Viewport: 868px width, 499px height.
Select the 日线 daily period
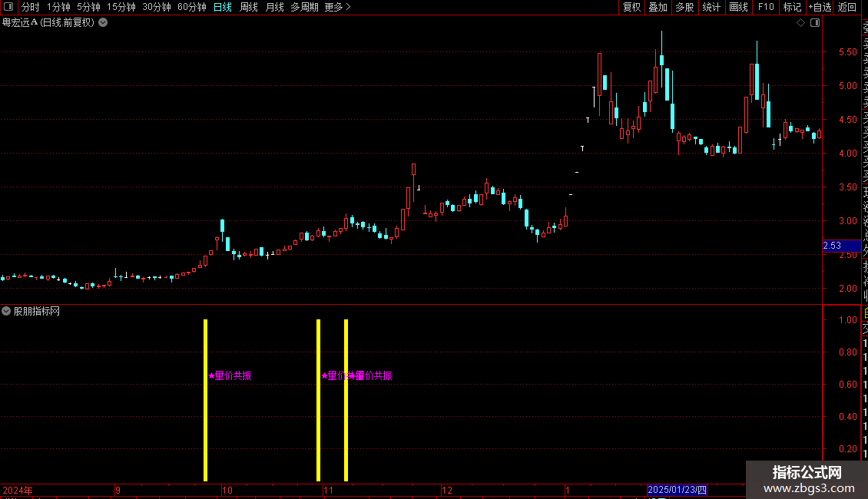click(223, 7)
